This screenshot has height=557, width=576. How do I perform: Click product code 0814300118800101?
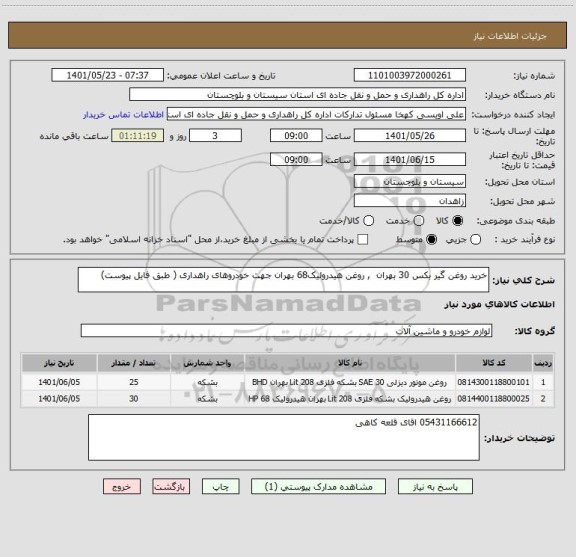pos(494,382)
